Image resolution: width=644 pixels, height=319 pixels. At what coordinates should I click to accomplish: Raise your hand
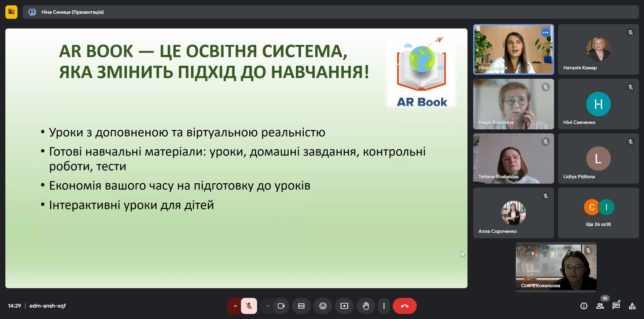(x=366, y=306)
